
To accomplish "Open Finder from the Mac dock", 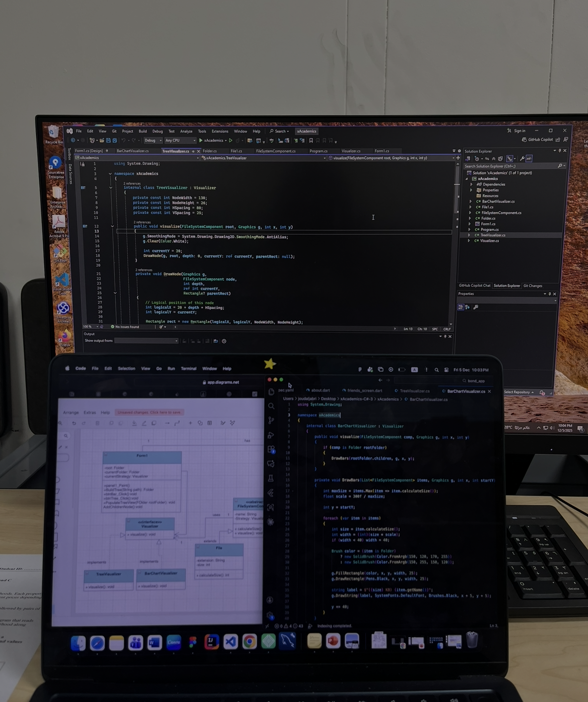I will point(78,643).
